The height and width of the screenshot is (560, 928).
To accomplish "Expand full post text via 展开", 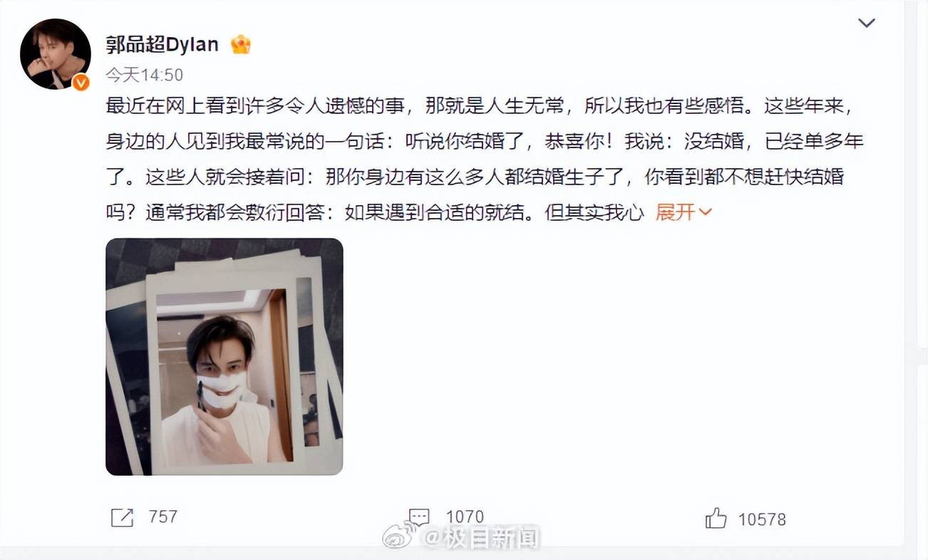I will click(x=675, y=212).
